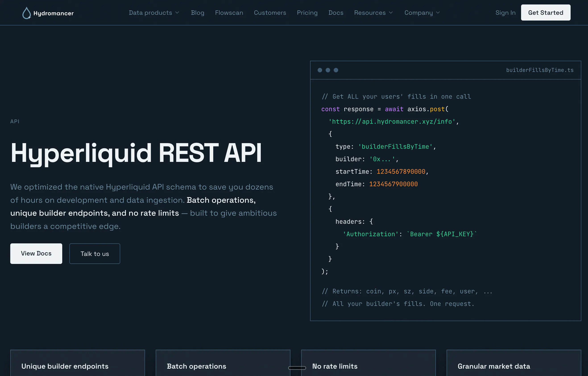Click the Get Started button
The image size is (588, 376).
tap(546, 13)
